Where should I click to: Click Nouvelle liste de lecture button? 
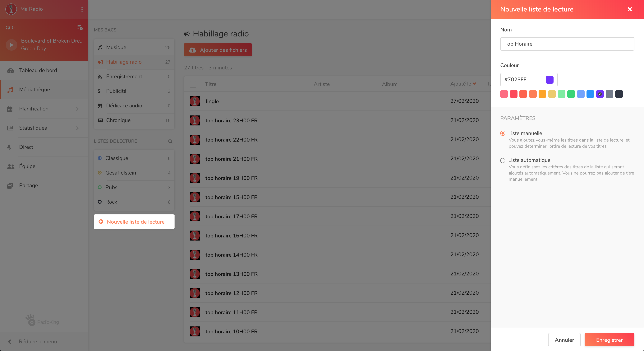[x=134, y=222]
